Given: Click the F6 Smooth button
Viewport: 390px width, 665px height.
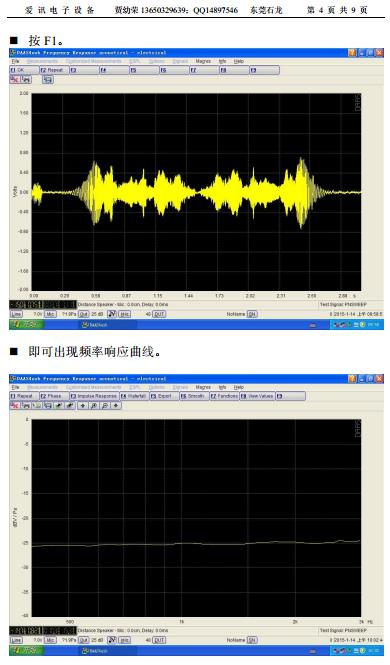Looking at the screenshot, I should pyautogui.click(x=194, y=396).
